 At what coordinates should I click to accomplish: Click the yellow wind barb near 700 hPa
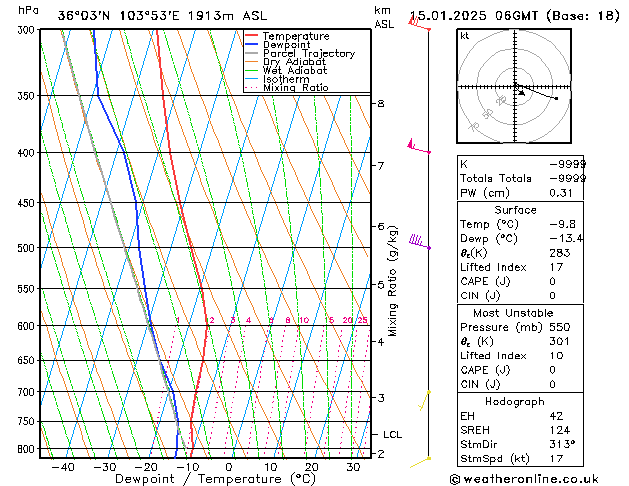[425, 400]
